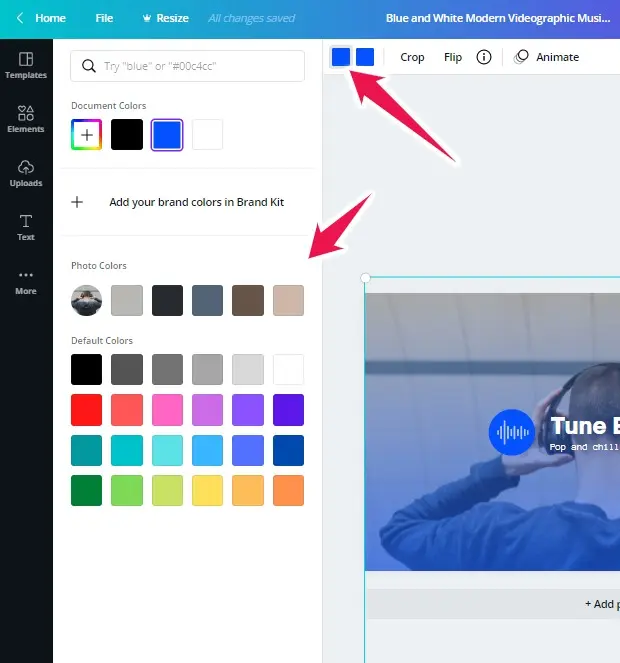Viewport: 620px width, 663px height.
Task: Open the Elements sidebar panel
Action: tap(26, 119)
